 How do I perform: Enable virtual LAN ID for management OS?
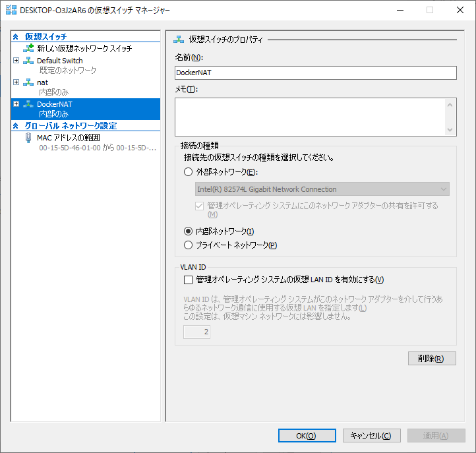point(188,280)
